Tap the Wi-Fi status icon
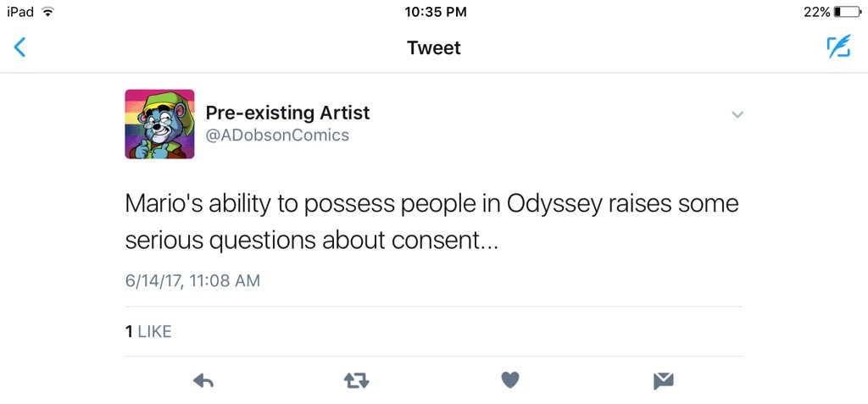 (47, 12)
